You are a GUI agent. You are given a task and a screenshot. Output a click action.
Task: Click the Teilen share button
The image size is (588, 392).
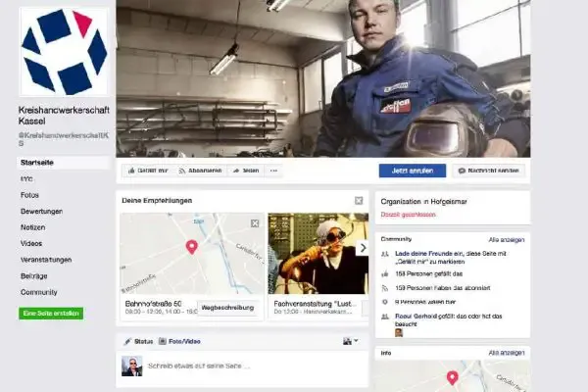tap(246, 171)
